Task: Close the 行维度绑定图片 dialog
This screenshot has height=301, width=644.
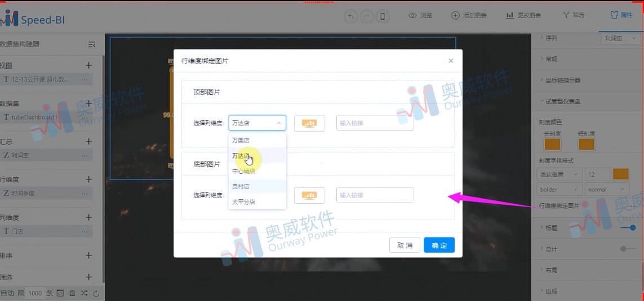Action: (451, 61)
